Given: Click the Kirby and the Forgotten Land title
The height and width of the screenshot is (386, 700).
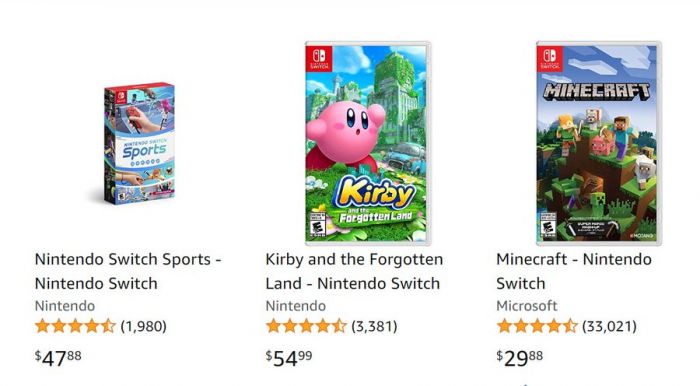Looking at the screenshot, I should coord(354,271).
